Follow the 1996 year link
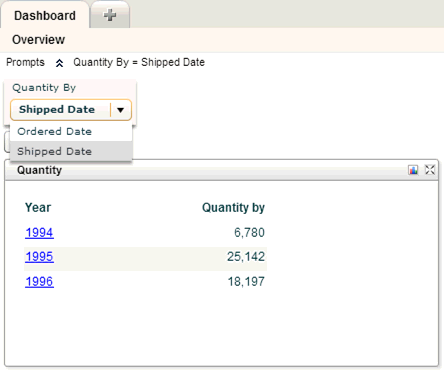444x372 pixels. click(x=39, y=282)
